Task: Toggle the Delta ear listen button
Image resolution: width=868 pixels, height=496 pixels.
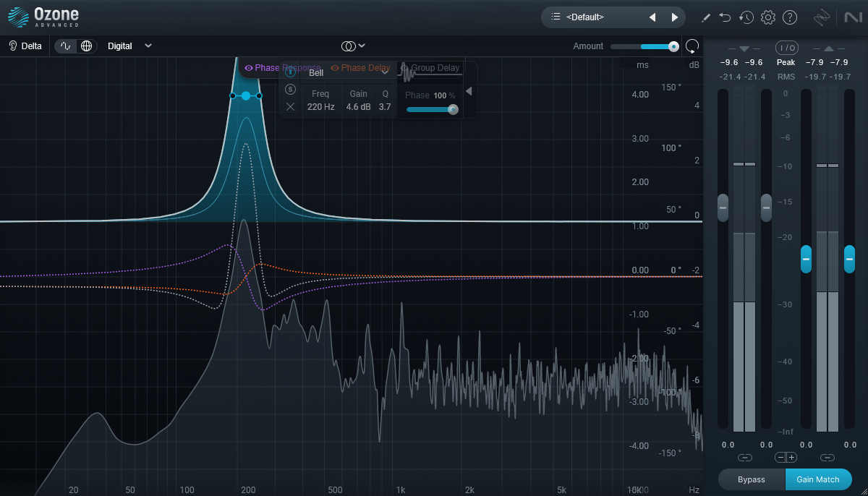Action: coord(25,46)
